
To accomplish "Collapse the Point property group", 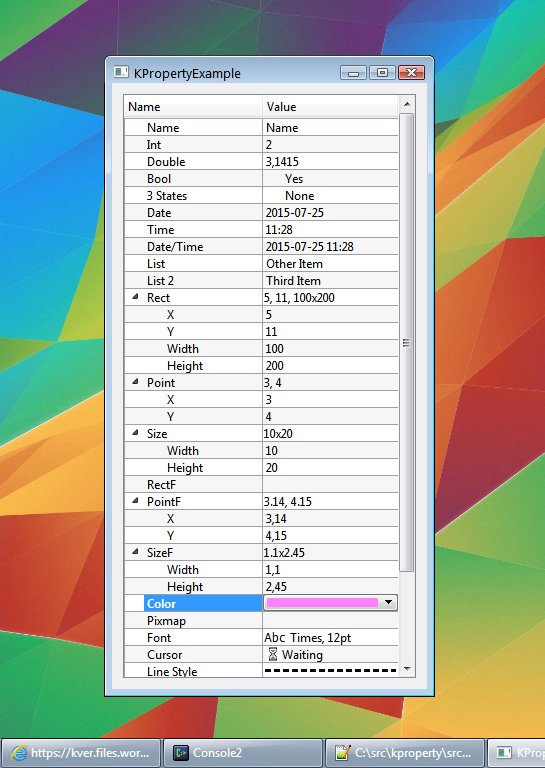I will tap(136, 382).
